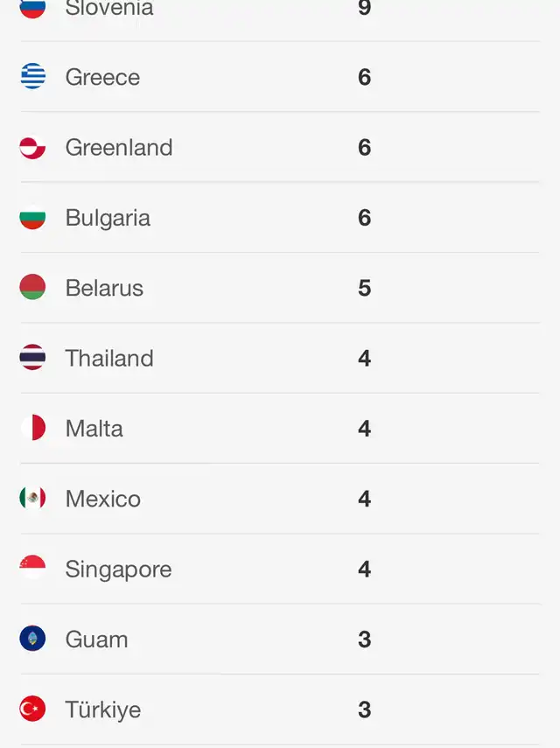Select the Thailand country name
Viewport: 560px width, 748px height.
click(x=109, y=359)
